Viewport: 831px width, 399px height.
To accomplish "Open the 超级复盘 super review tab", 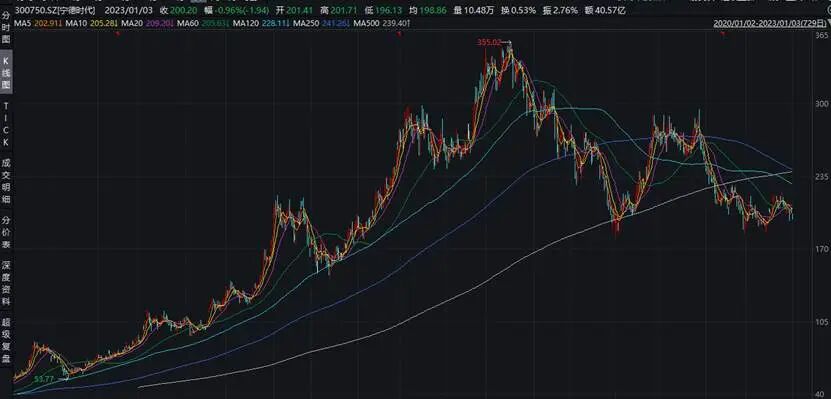I will [6, 340].
